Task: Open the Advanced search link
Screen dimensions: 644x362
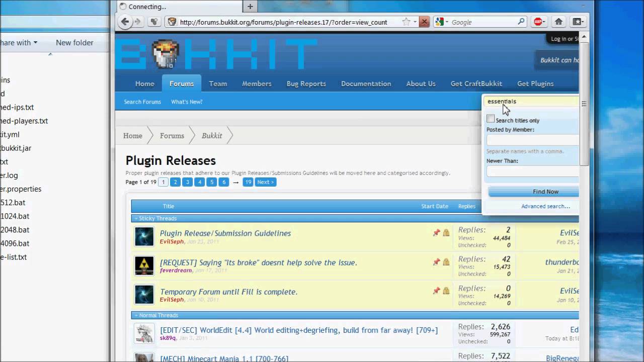Action: pyautogui.click(x=545, y=206)
